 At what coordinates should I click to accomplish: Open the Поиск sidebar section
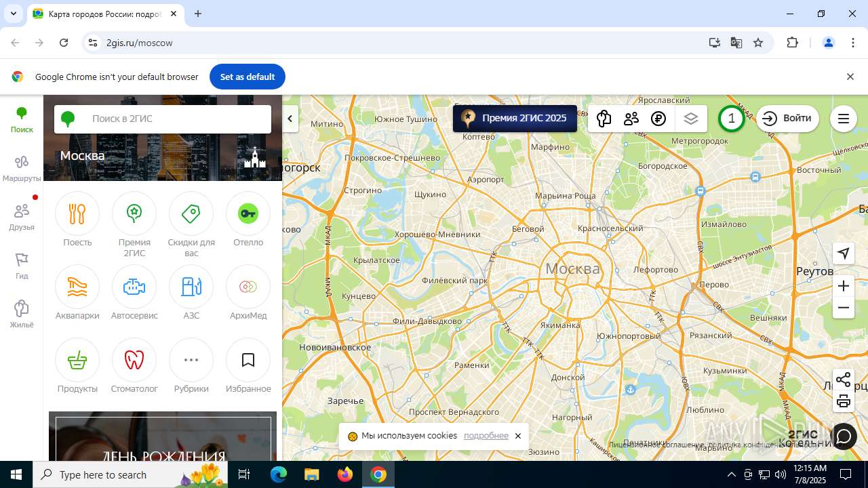[22, 120]
